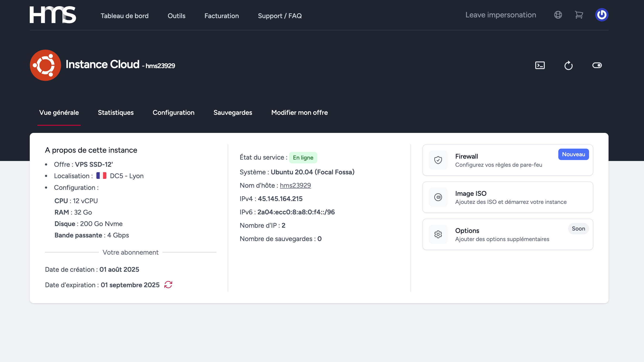644x362 pixels.
Task: Restart the instance using the reboot icon
Action: (569, 65)
